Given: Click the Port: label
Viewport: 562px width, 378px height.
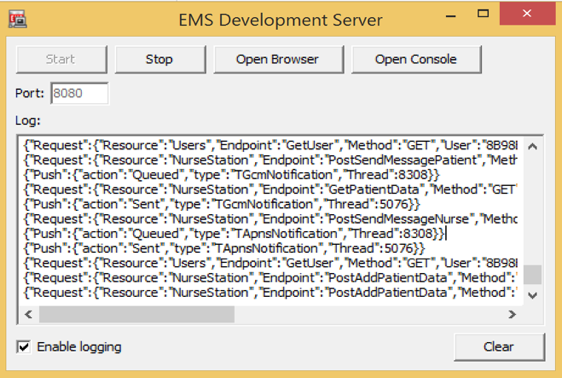Looking at the screenshot, I should click(x=29, y=94).
